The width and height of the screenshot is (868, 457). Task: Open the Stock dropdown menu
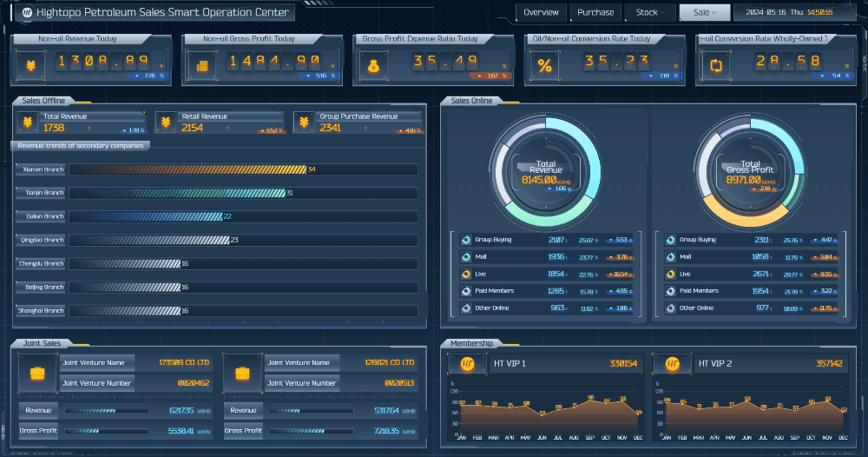tap(651, 12)
